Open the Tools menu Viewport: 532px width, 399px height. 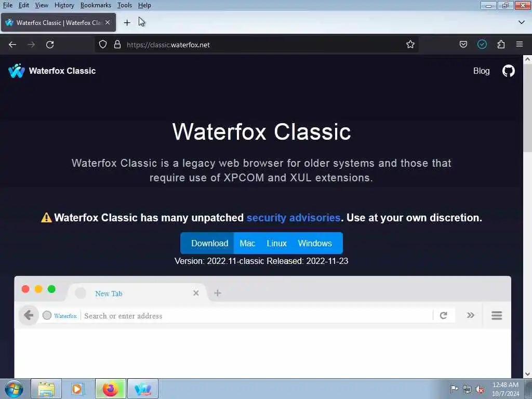[x=125, y=5]
